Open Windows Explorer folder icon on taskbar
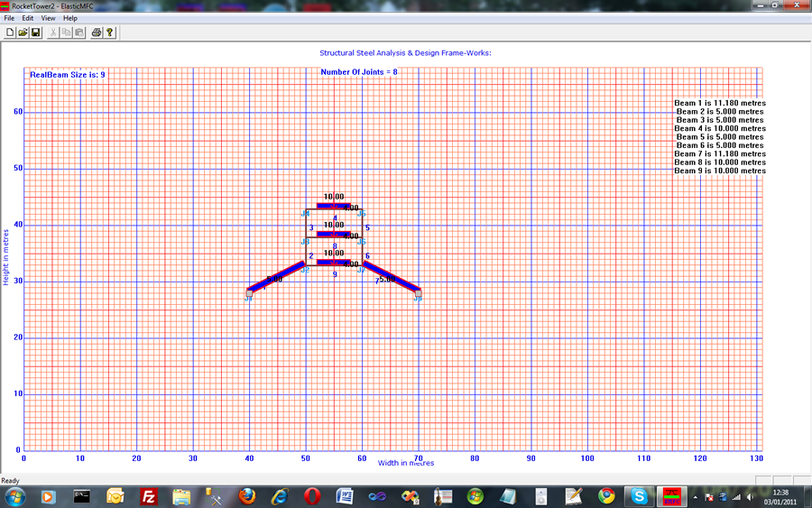812x508 pixels. click(x=181, y=497)
